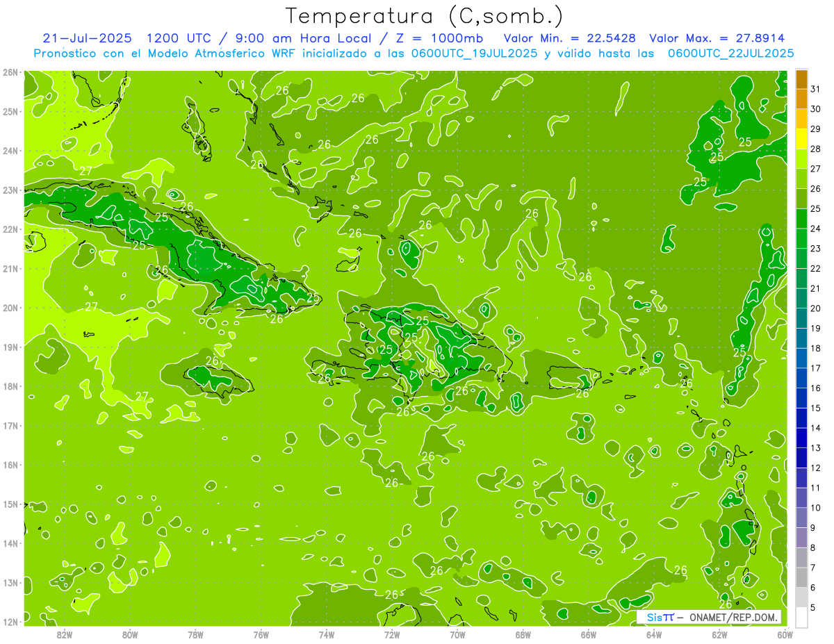The image size is (834, 644).
Task: Click the green colorbar segment between 24 and 25
Action: pyautogui.click(x=801, y=219)
